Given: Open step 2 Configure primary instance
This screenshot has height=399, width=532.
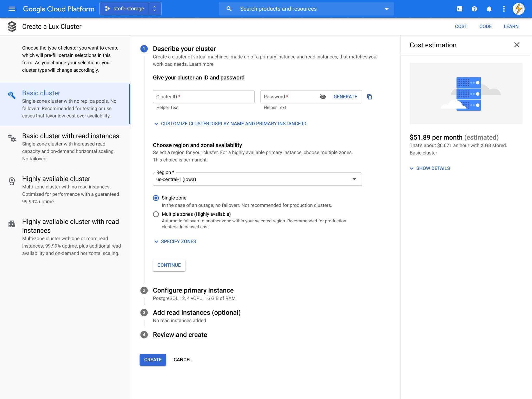Looking at the screenshot, I should [x=193, y=290].
